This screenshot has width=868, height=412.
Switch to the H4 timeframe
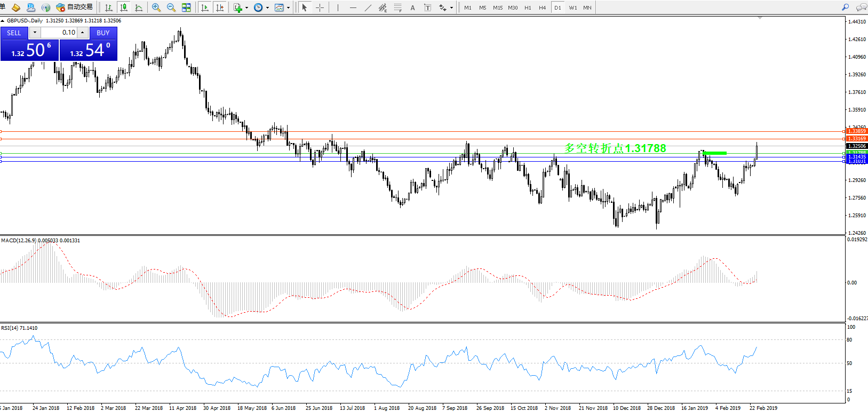[x=542, y=7]
